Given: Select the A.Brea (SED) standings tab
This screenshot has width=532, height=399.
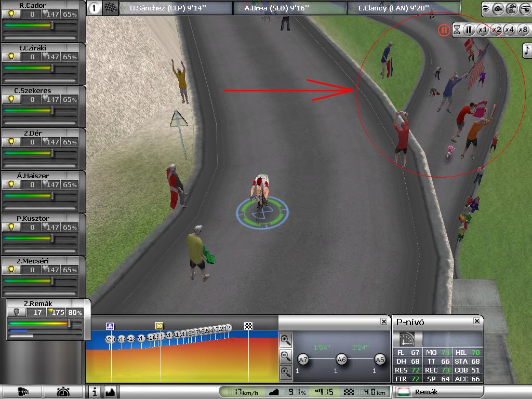Looking at the screenshot, I should click(289, 8).
